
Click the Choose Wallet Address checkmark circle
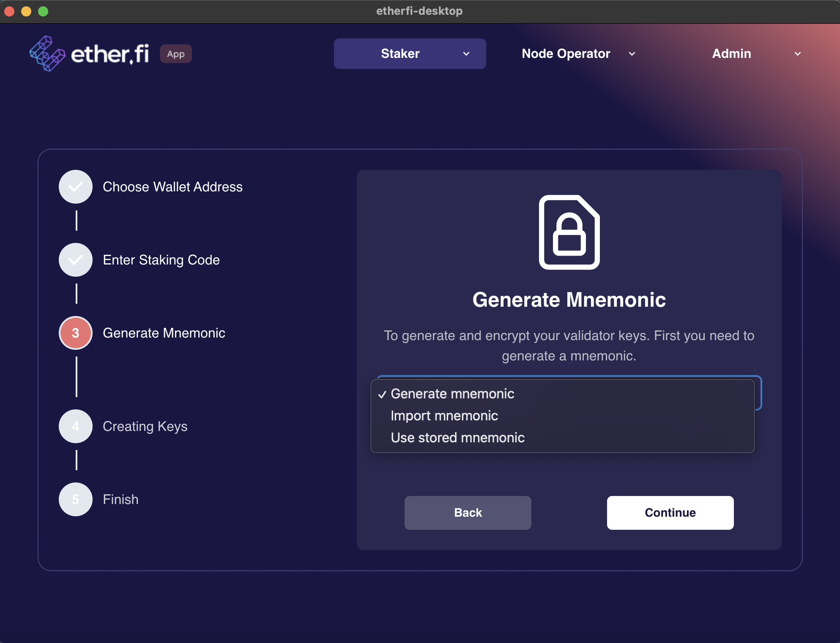[76, 187]
